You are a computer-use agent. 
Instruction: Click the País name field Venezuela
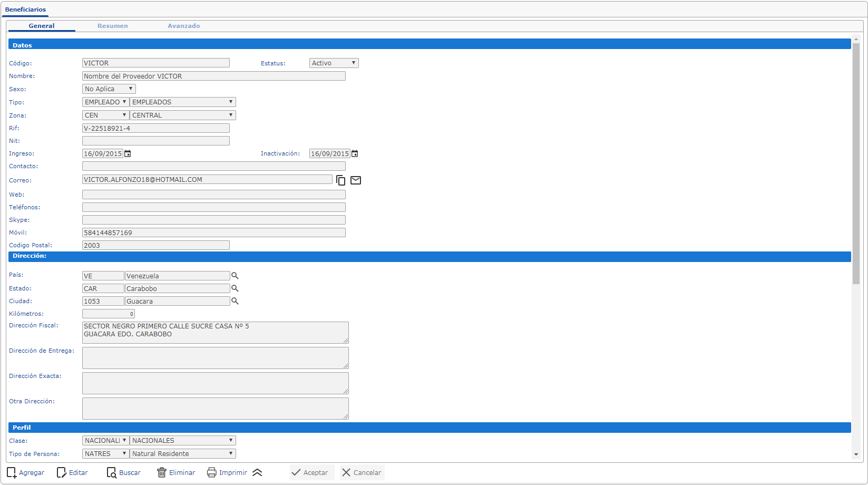(178, 276)
